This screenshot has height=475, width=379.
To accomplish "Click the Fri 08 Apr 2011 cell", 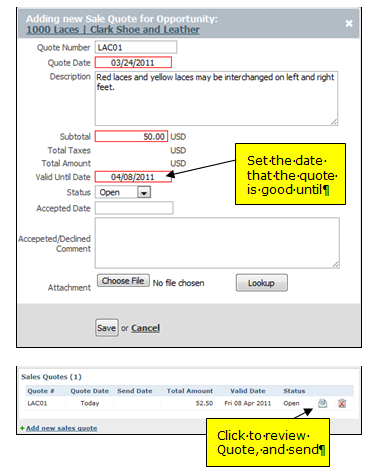I will coord(248,403).
